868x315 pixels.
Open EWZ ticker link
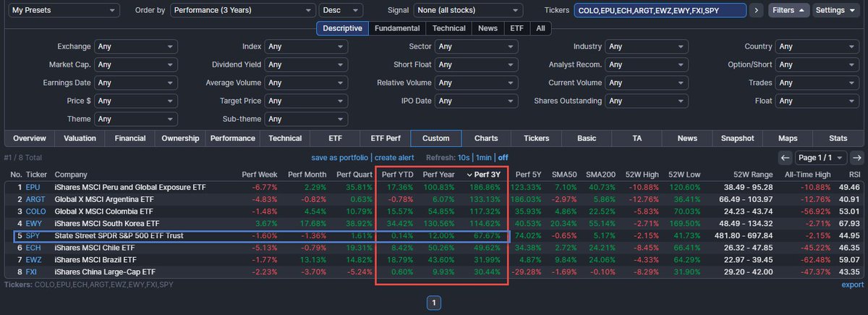tap(34, 261)
